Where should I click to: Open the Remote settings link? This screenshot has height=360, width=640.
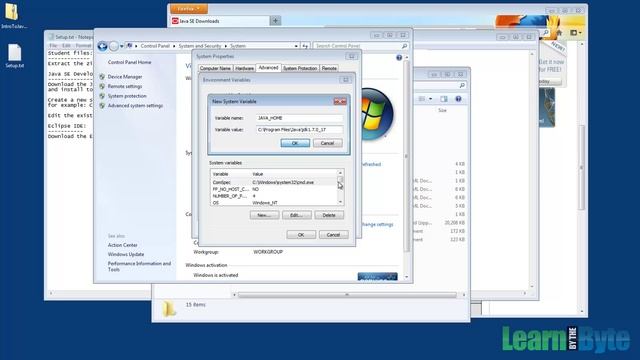125,87
